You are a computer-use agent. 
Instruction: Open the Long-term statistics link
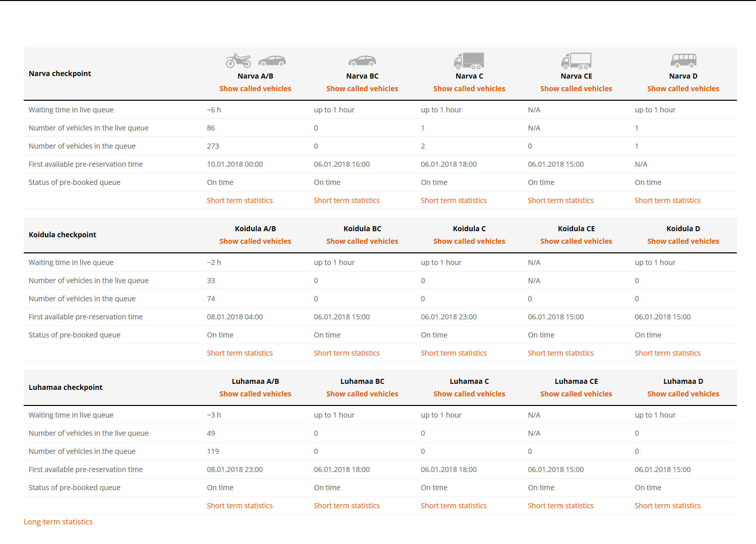[58, 522]
